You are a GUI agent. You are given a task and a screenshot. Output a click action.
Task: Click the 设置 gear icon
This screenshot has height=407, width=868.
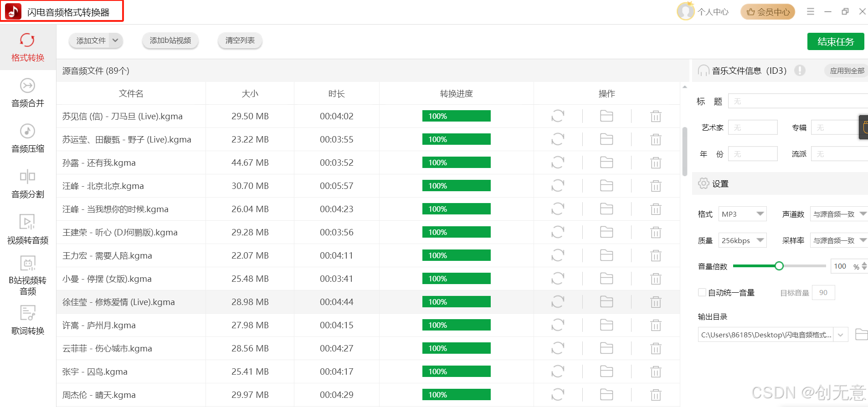click(x=704, y=183)
